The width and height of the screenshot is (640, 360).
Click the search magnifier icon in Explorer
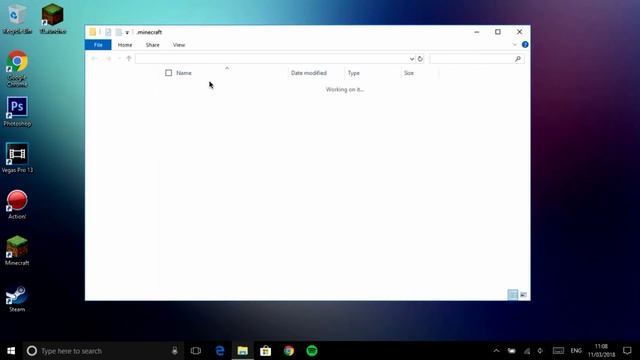[518, 59]
